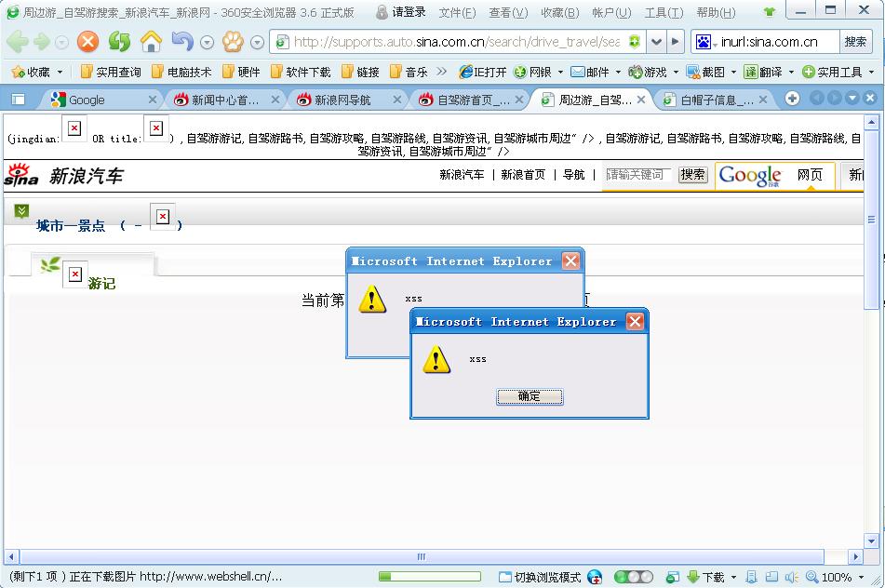Open the 电脑技术 bookmark folder

tap(181, 72)
